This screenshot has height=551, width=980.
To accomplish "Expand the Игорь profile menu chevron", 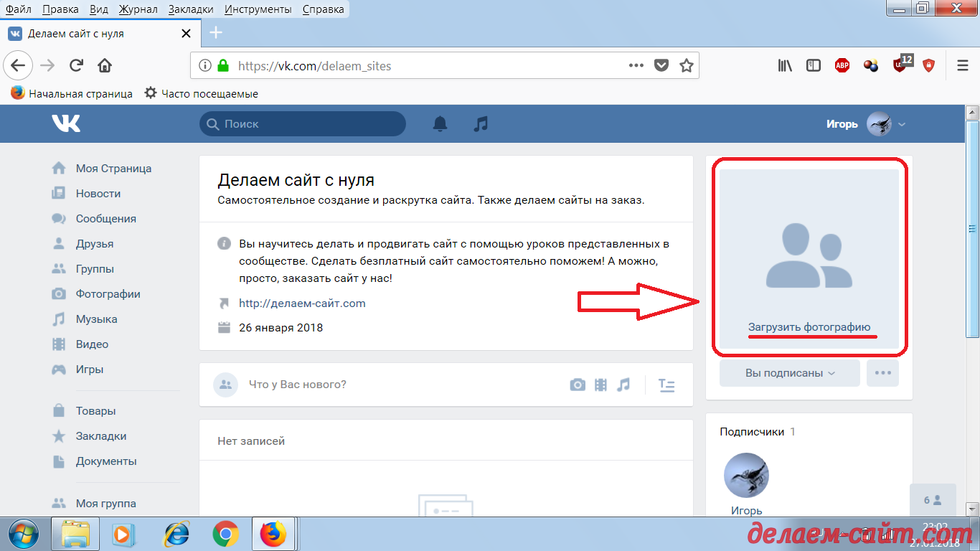I will click(x=902, y=124).
